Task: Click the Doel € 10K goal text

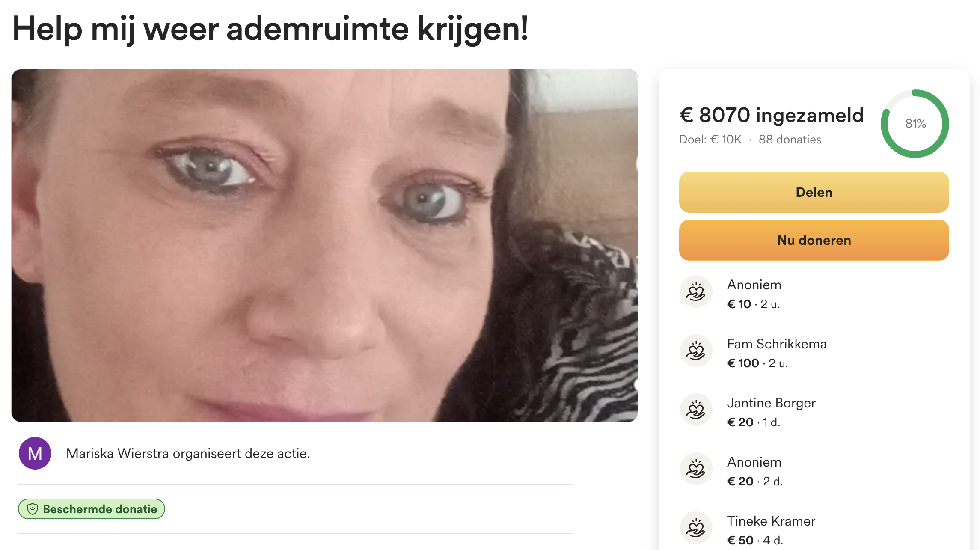Action: pos(710,140)
